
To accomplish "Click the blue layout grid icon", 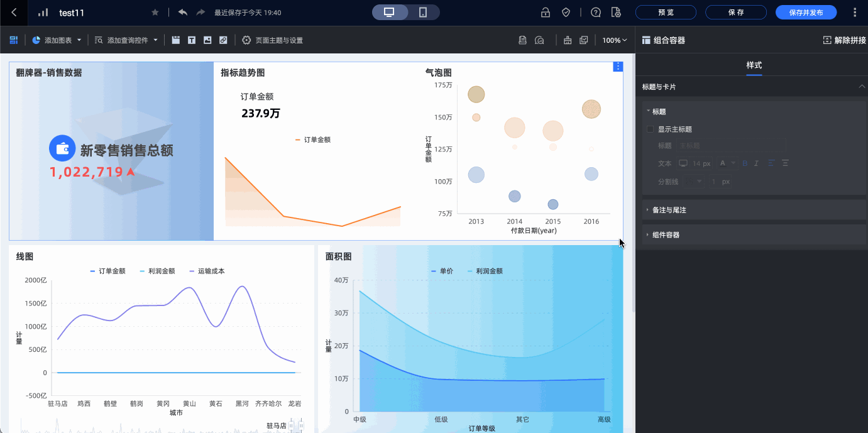I will tap(13, 40).
